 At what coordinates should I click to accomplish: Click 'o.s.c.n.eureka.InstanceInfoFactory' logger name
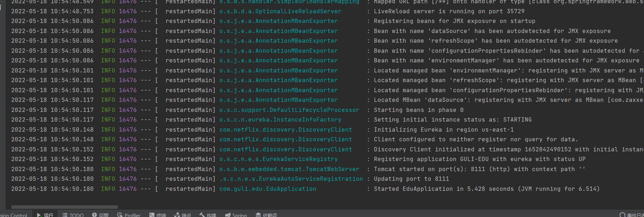coord(280,120)
